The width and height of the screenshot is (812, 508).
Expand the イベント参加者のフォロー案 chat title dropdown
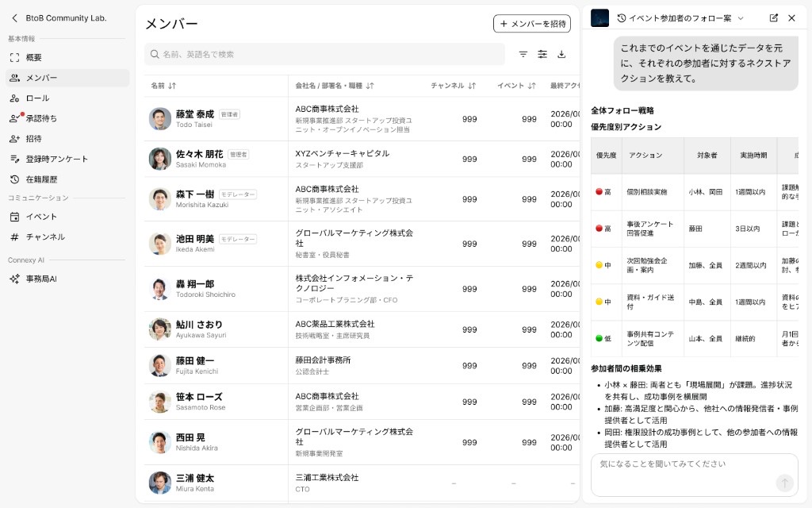click(741, 18)
